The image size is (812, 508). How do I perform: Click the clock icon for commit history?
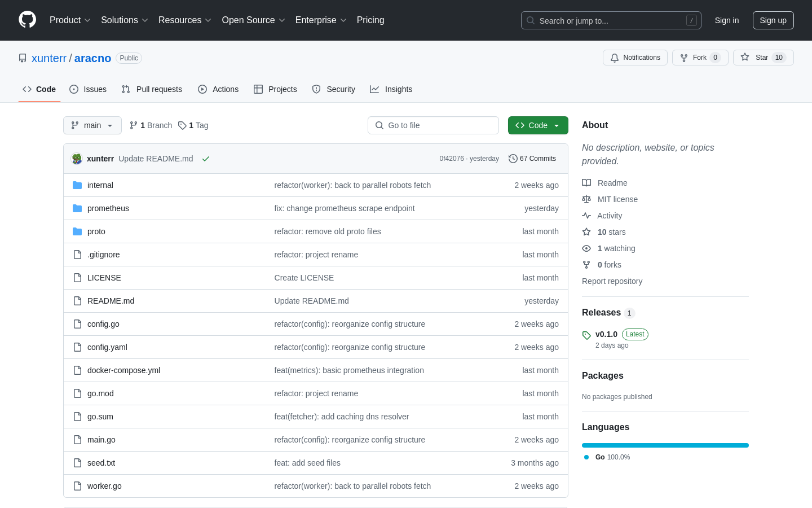(513, 159)
